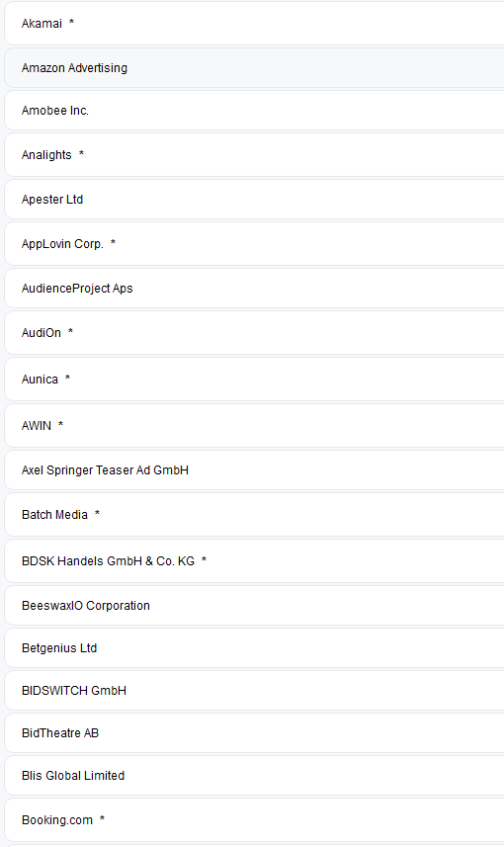Expand Amobee Inc. vendor details
504x847 pixels.
coord(254,111)
